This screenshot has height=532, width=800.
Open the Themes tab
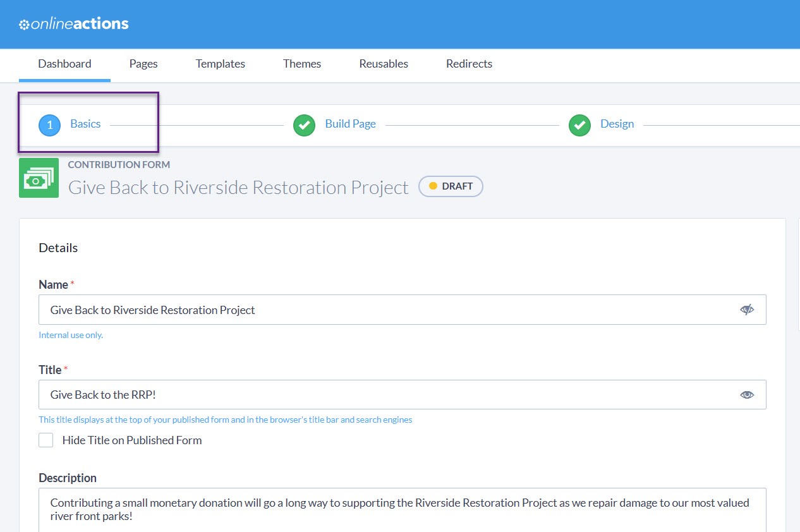[302, 64]
